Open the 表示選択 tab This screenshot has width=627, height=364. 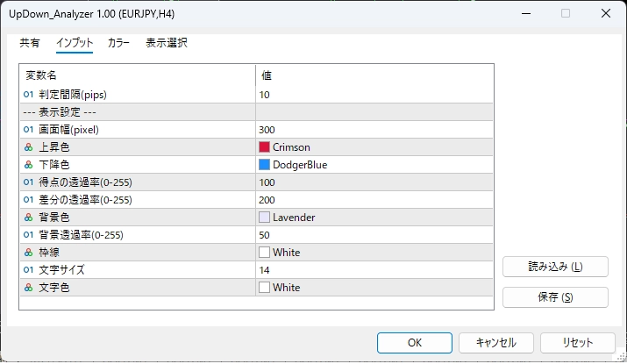point(167,42)
